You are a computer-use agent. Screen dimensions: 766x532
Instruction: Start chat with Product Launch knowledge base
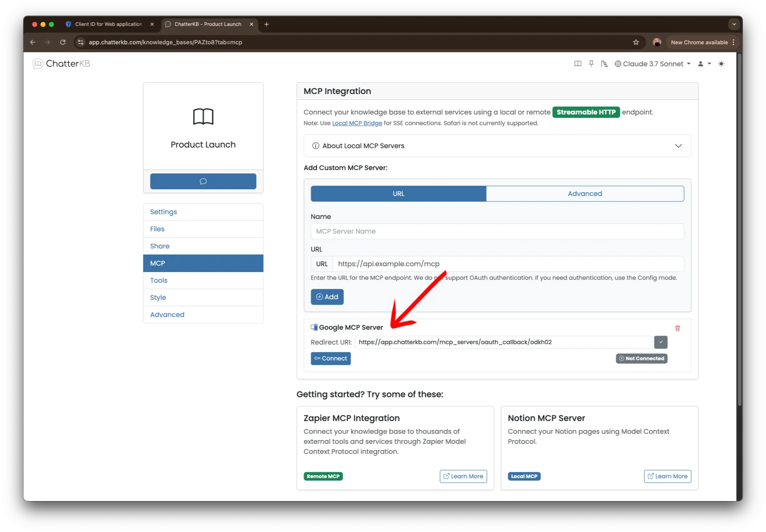[203, 181]
